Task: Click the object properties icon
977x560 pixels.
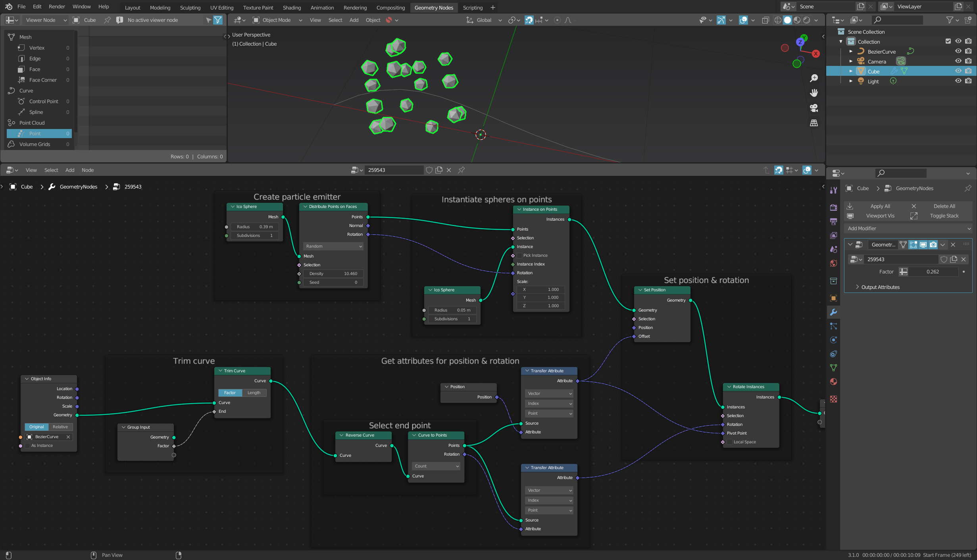Action: pos(834,298)
